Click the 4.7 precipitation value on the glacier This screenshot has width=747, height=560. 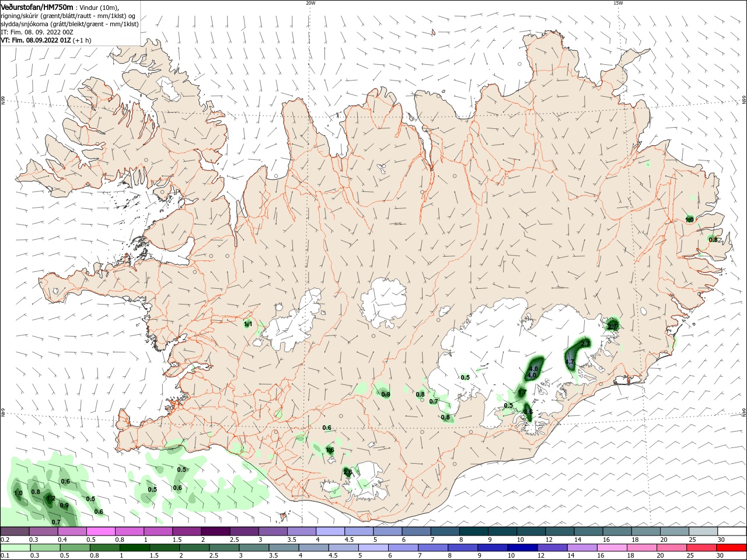tap(571, 362)
